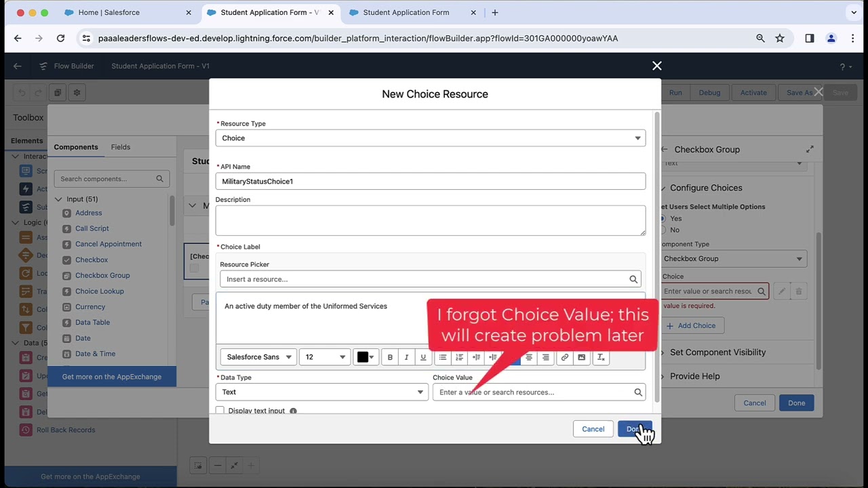Viewport: 868px width, 488px height.
Task: Tick the Display text input checkbox
Action: [x=220, y=411]
